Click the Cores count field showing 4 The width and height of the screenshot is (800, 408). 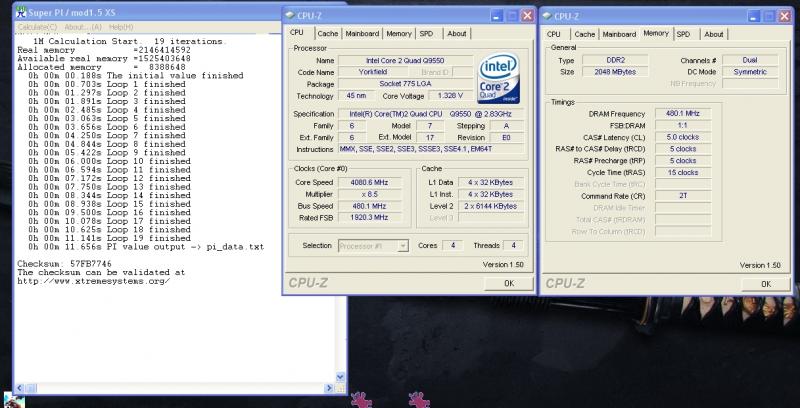tap(453, 245)
